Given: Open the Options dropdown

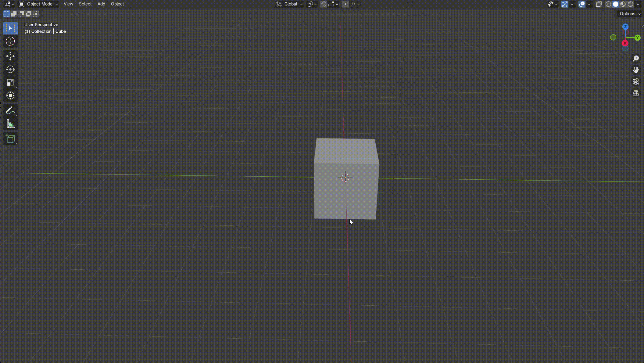Looking at the screenshot, I should tap(630, 14).
